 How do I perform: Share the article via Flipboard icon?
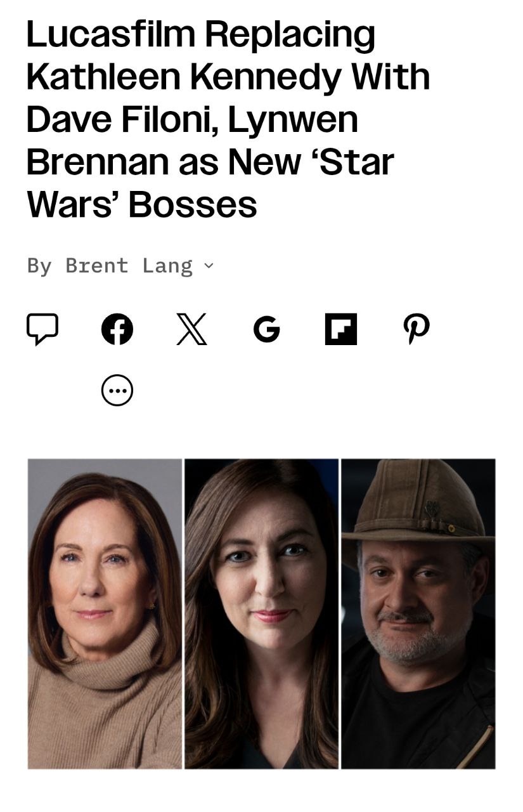pyautogui.click(x=341, y=329)
